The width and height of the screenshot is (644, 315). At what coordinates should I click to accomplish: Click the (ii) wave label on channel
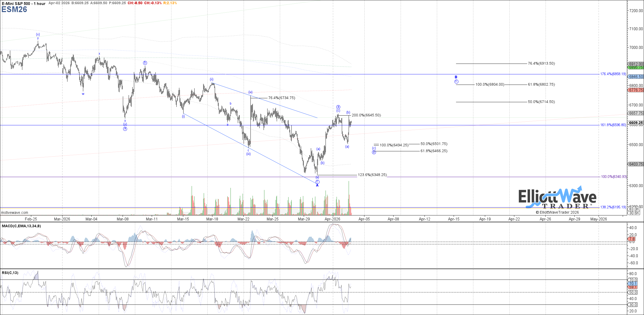[211, 79]
